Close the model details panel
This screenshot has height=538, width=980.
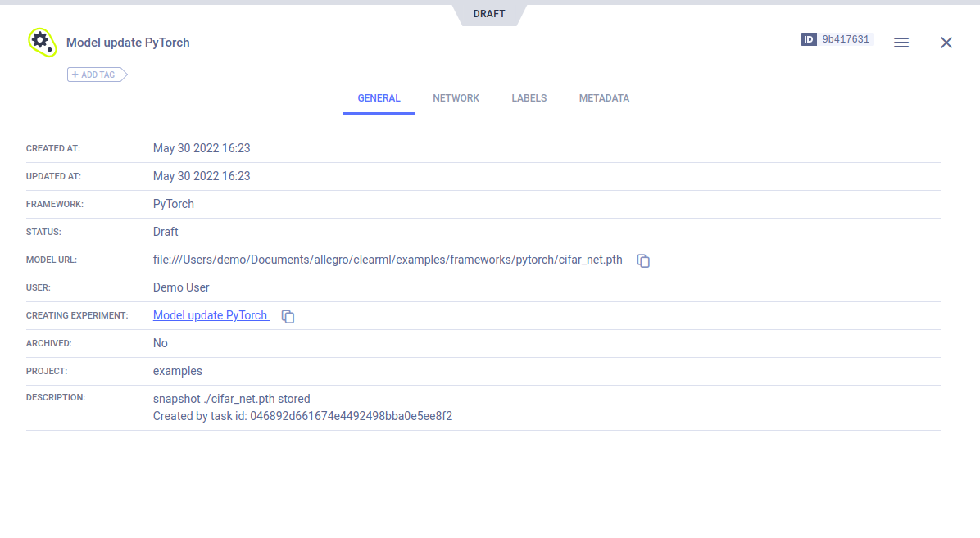946,43
